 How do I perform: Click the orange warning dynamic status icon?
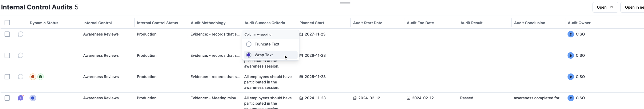(x=33, y=77)
